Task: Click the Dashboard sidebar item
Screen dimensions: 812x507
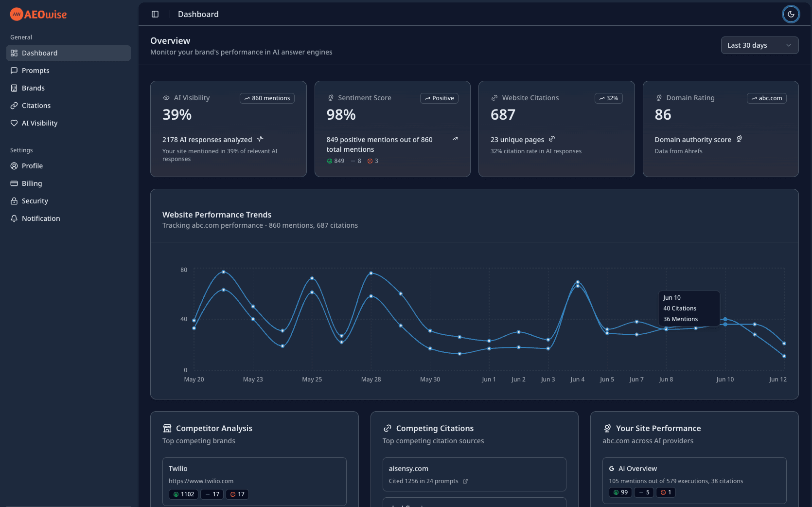Action: [x=68, y=53]
